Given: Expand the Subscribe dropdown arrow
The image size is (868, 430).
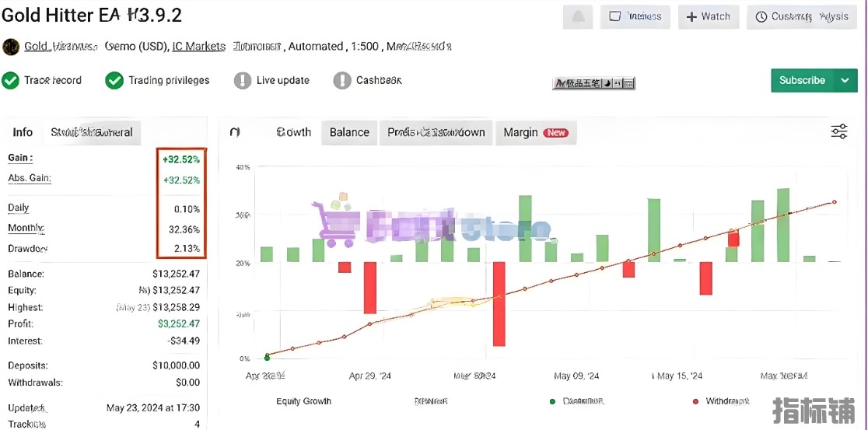Looking at the screenshot, I should [x=845, y=80].
